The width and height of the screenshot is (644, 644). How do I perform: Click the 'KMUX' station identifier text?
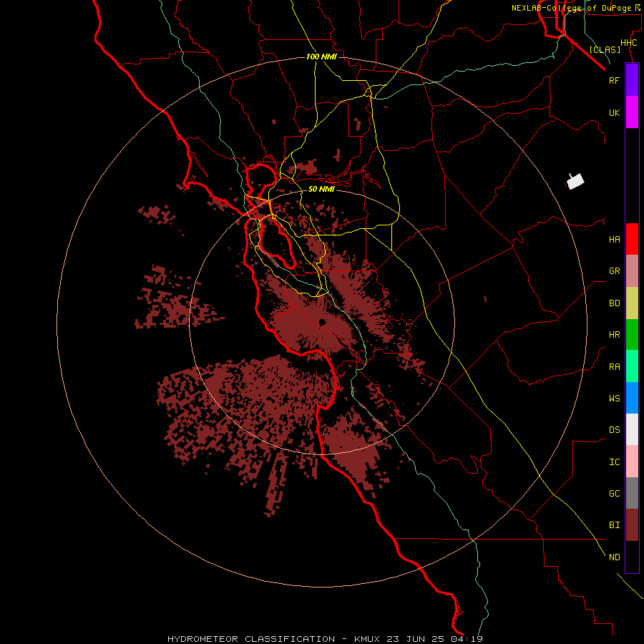(368, 639)
